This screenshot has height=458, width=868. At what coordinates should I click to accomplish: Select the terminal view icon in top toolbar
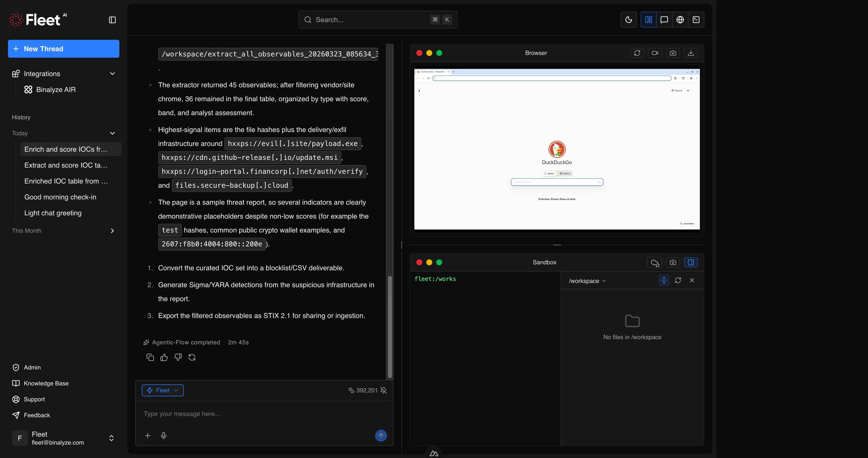tap(696, 20)
